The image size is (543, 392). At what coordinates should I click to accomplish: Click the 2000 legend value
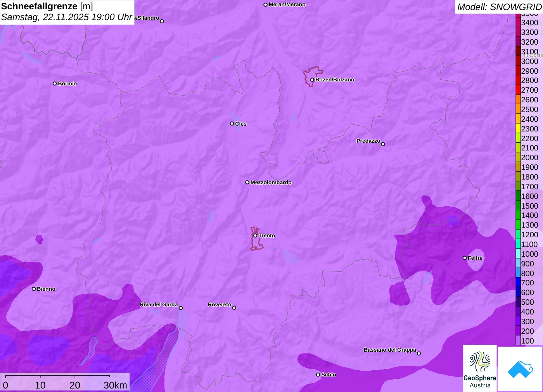point(529,157)
